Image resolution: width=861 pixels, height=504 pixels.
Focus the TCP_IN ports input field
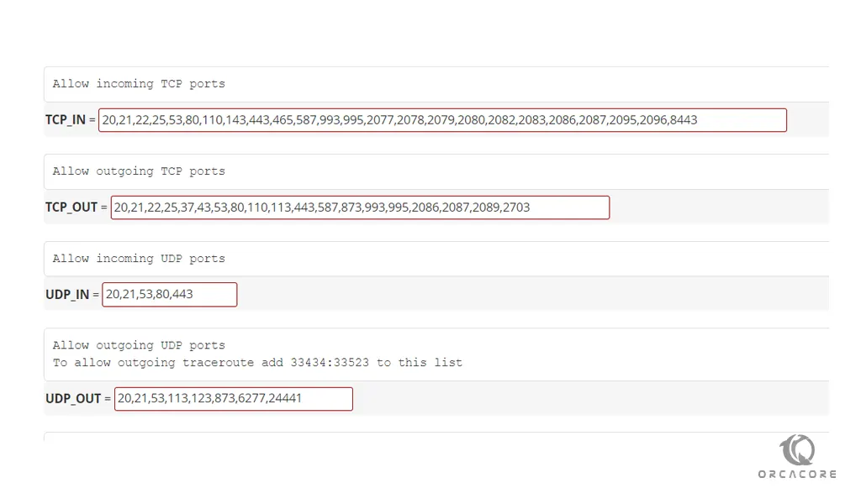click(442, 120)
